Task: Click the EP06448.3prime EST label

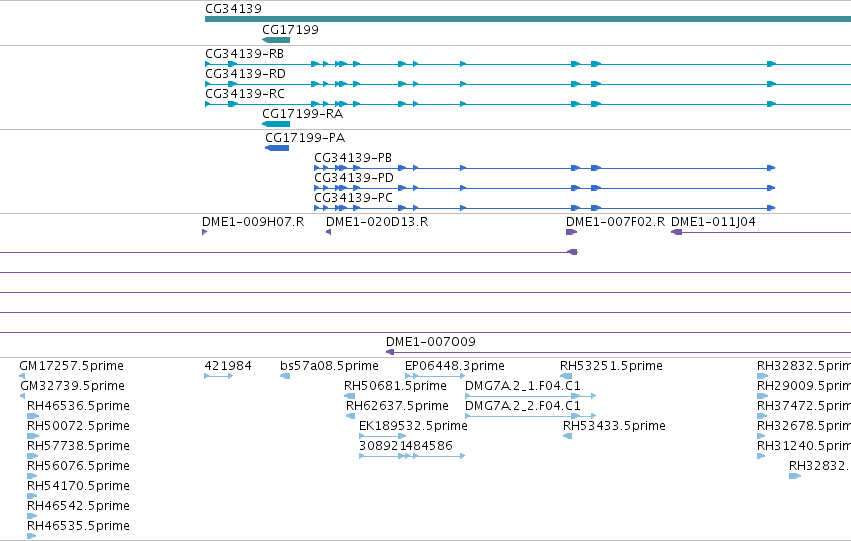Action: (x=455, y=366)
